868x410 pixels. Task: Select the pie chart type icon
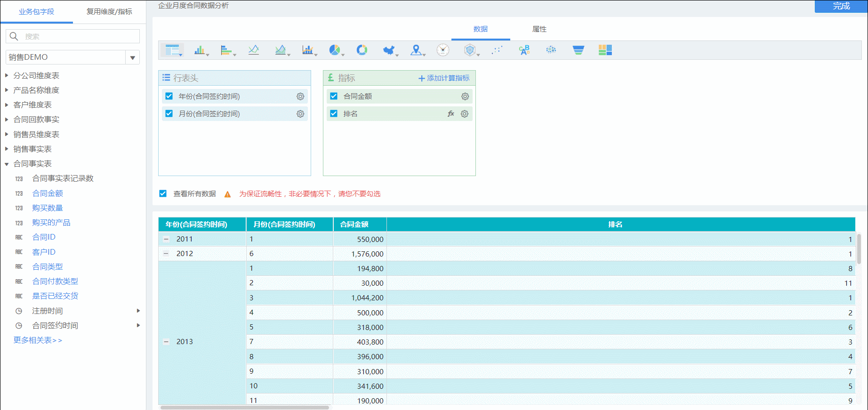tap(335, 50)
